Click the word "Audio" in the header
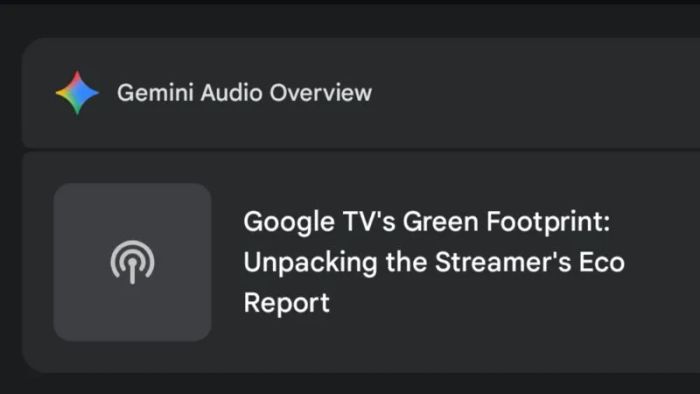 click(231, 93)
